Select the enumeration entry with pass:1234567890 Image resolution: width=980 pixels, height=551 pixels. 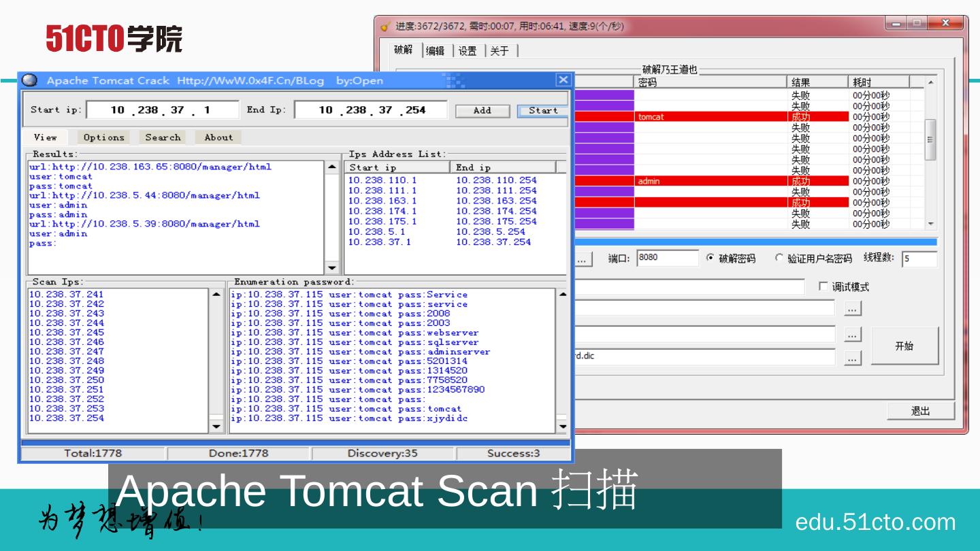point(358,390)
